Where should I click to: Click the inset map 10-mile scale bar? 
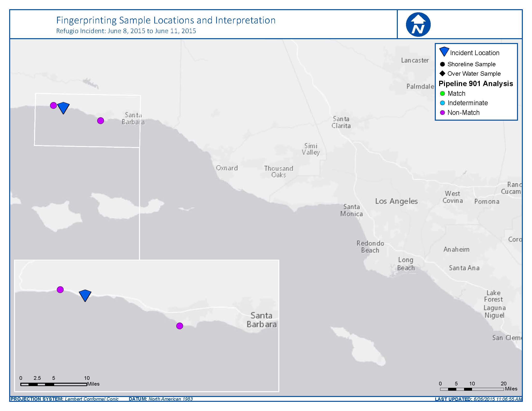point(54,384)
